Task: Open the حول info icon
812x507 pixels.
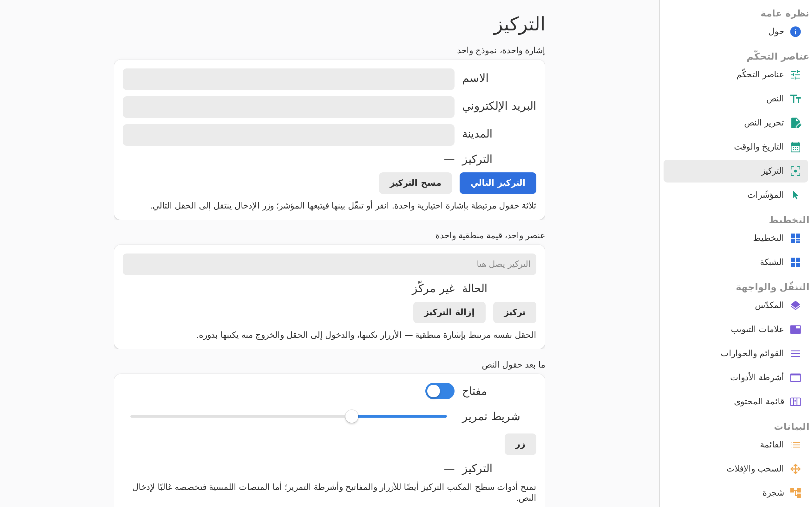Action: pos(795,32)
